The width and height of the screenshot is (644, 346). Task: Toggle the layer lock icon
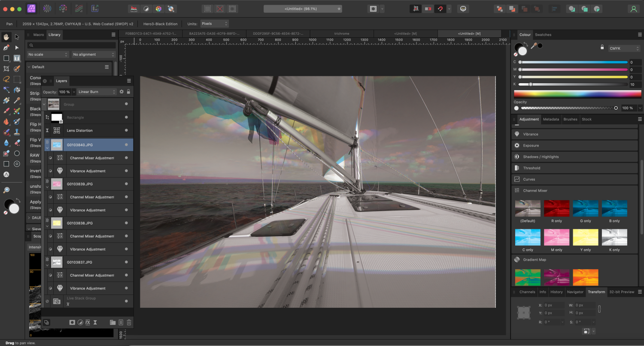128,92
